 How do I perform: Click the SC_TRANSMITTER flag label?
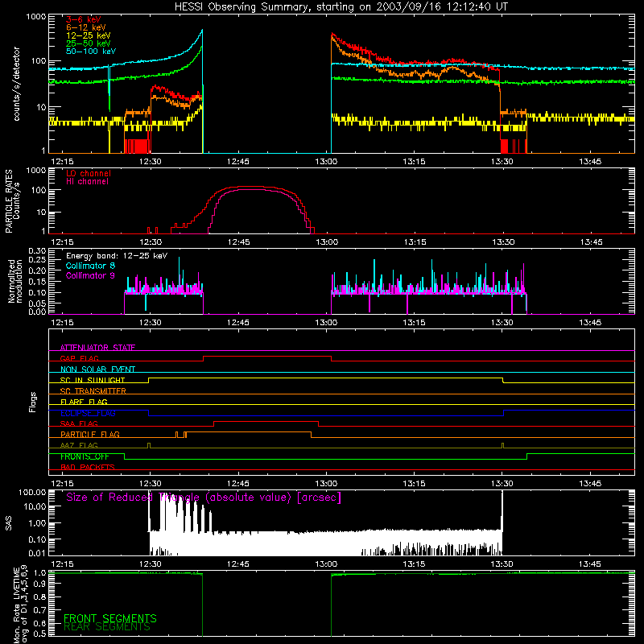tap(93, 391)
